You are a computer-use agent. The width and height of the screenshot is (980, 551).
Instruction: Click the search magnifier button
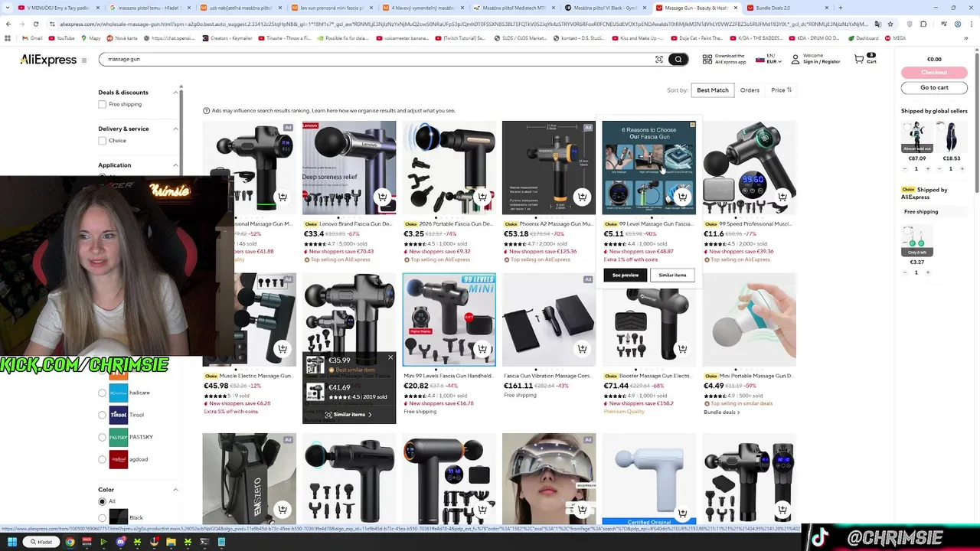(678, 59)
